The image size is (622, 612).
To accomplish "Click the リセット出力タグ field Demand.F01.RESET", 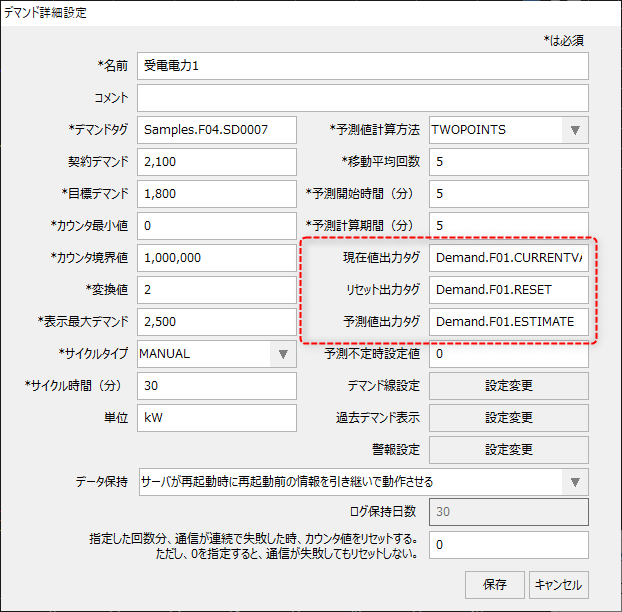I will [x=509, y=290].
